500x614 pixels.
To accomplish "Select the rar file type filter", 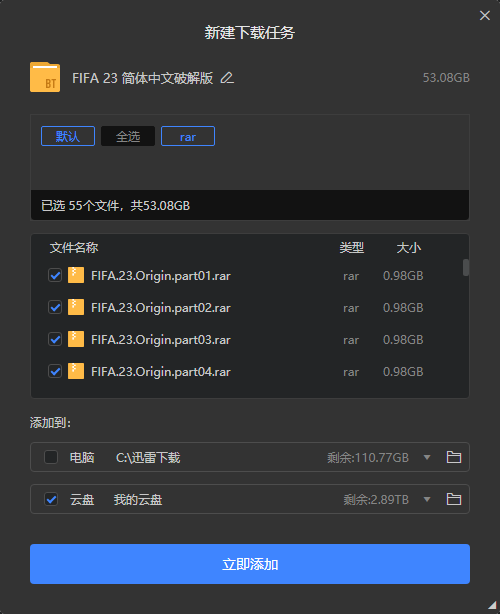I will pos(188,136).
